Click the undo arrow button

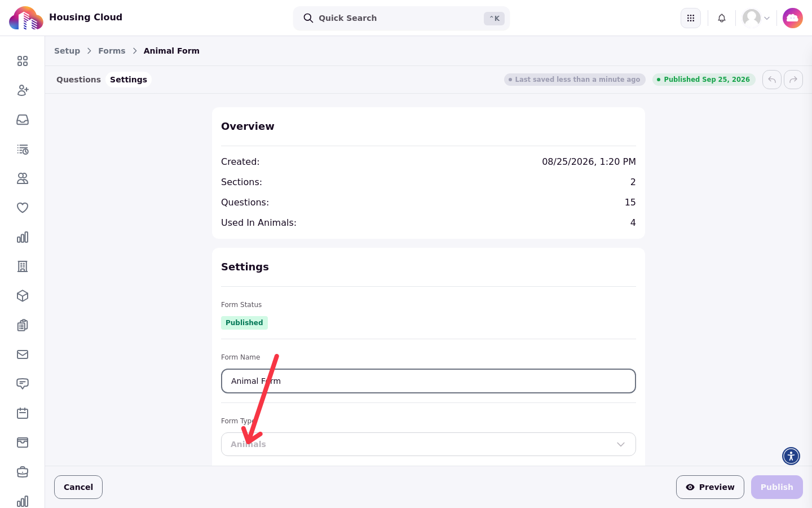coord(772,80)
